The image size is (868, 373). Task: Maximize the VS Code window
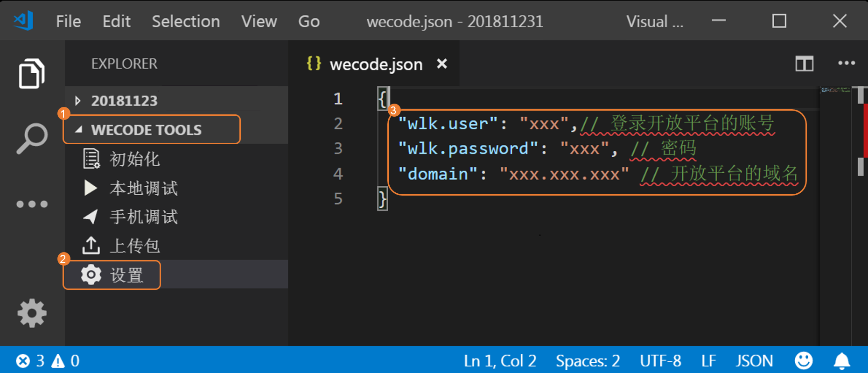(x=779, y=21)
